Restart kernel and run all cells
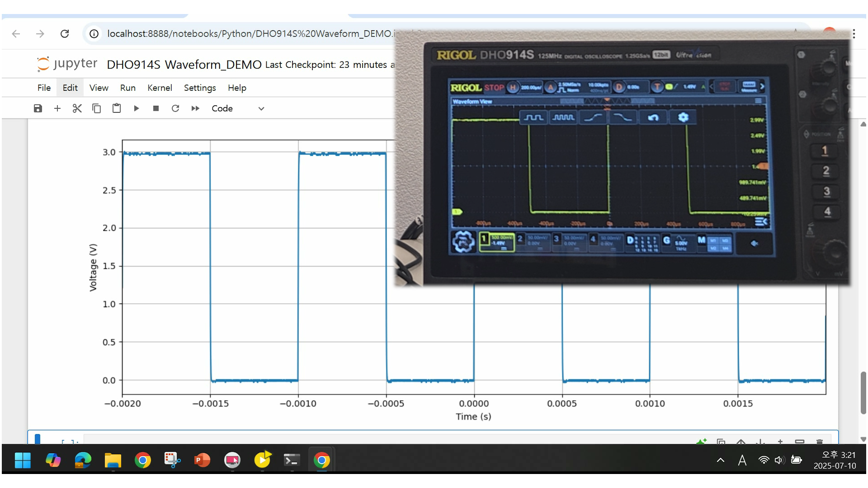868x488 pixels. pos(195,108)
